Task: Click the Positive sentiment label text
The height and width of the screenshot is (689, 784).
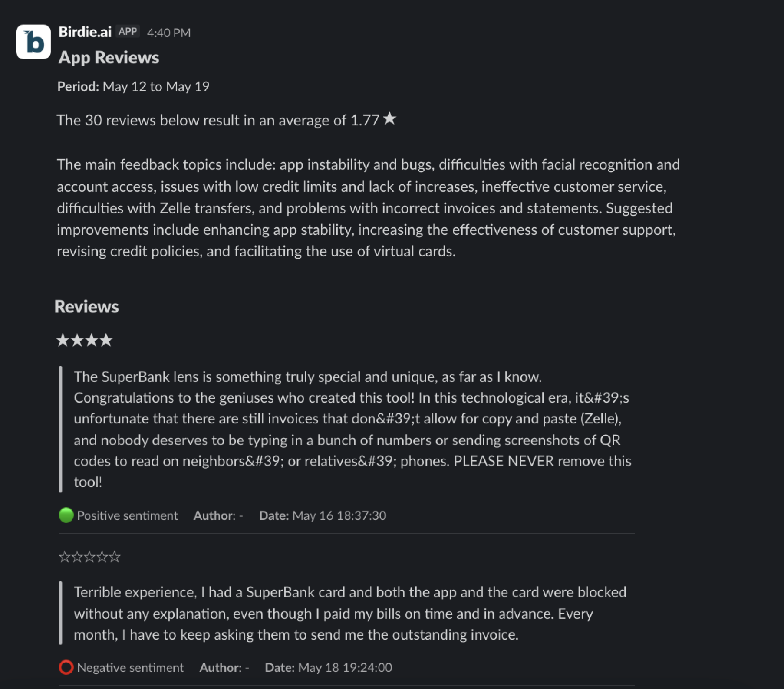Action: pos(127,516)
